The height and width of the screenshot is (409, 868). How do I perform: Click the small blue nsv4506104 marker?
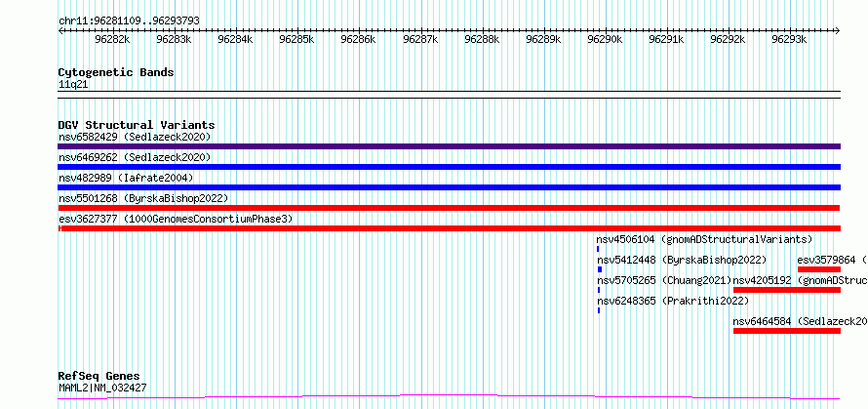click(x=598, y=249)
